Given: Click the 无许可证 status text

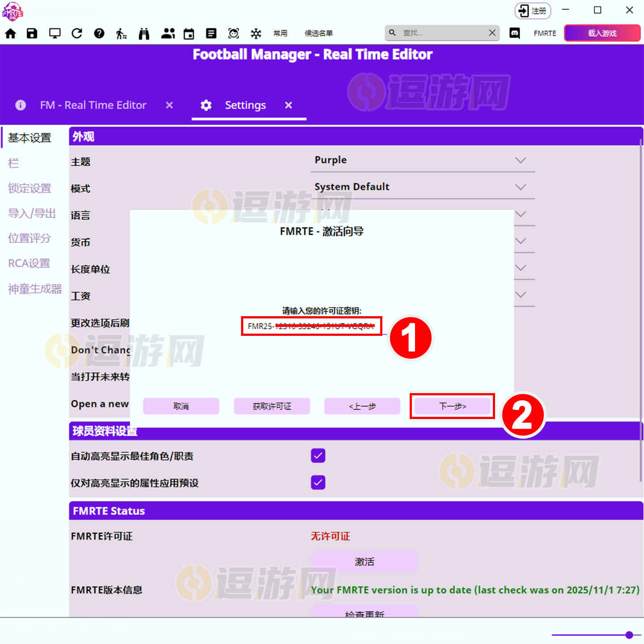Looking at the screenshot, I should (x=330, y=536).
